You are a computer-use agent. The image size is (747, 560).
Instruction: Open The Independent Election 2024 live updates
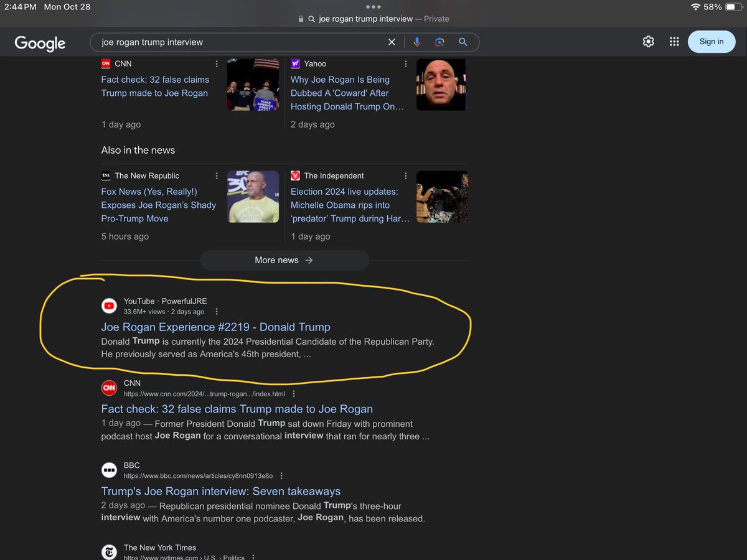pos(350,205)
